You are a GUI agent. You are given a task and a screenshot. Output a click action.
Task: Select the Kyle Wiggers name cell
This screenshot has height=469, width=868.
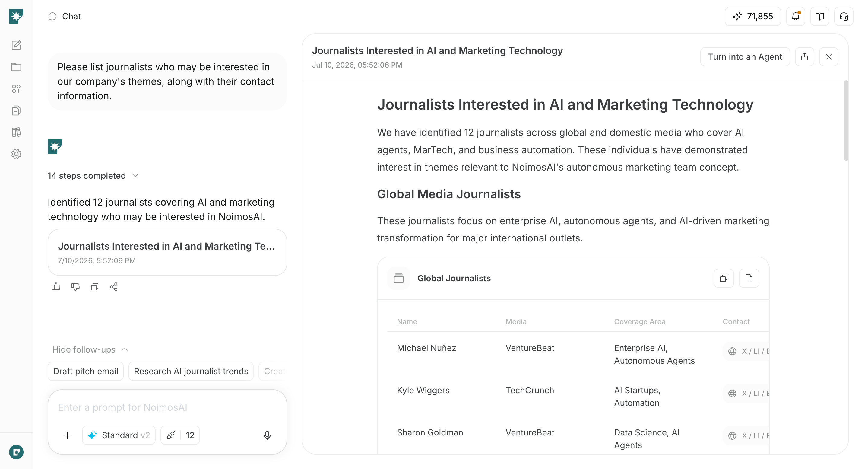[x=423, y=390]
